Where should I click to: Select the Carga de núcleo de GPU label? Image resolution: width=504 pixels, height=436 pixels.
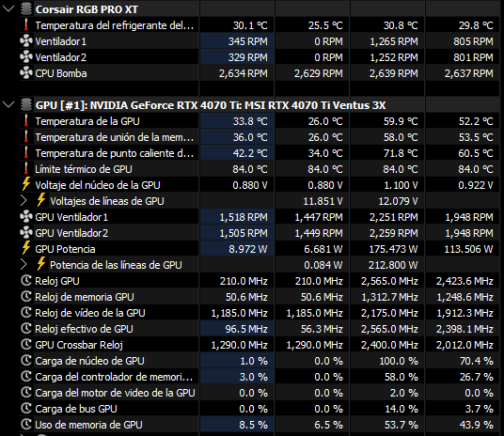coord(89,361)
